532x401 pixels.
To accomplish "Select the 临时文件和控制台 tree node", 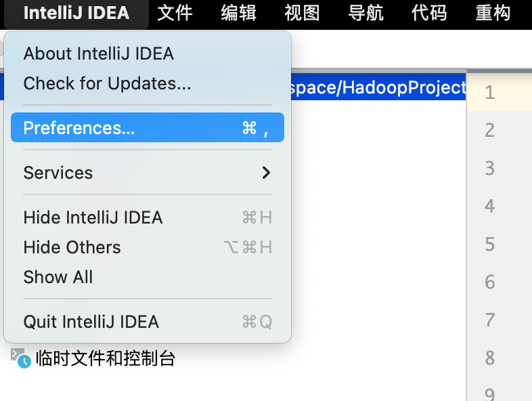I will click(105, 358).
